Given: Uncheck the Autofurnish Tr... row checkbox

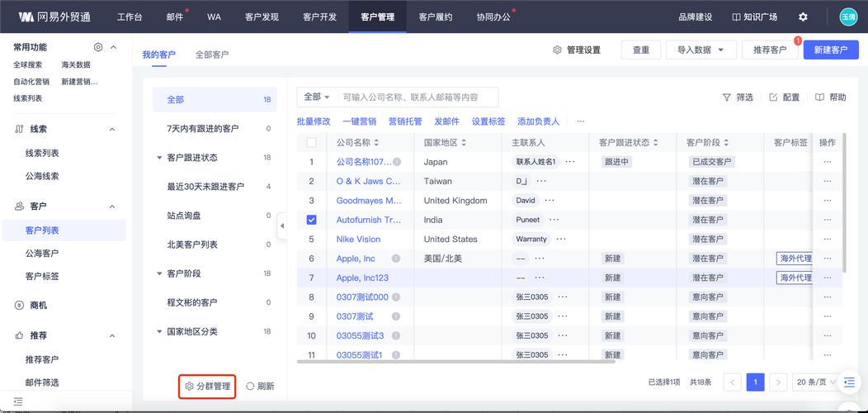Looking at the screenshot, I should coord(312,220).
